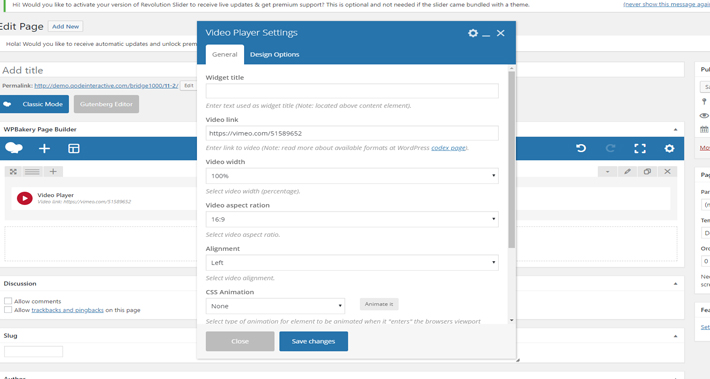The width and height of the screenshot is (710, 379).
Task: Focus the Widget title input field
Action: [x=352, y=91]
